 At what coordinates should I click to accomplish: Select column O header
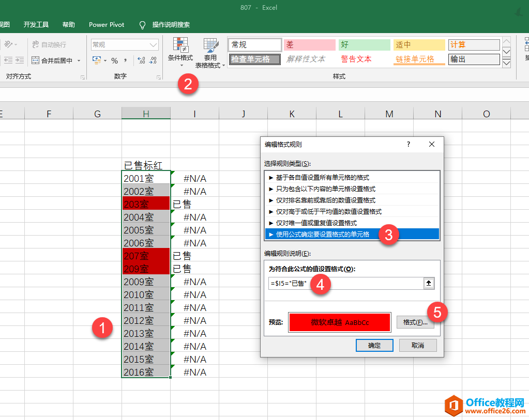pos(486,114)
